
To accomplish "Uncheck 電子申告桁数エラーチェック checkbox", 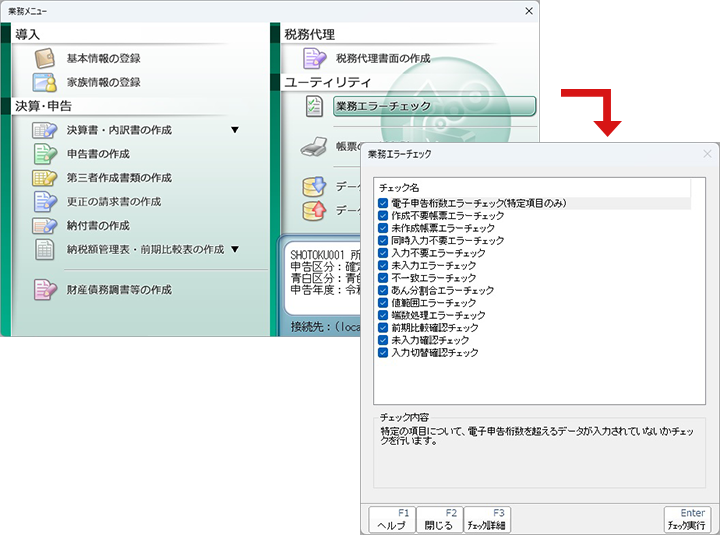I will 384,203.
